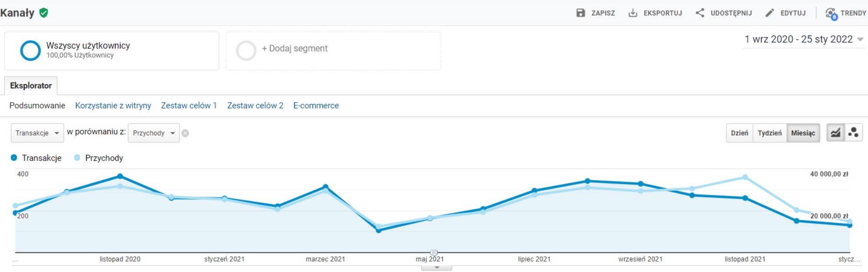Click the listopad 2020 axis label
Image resolution: width=868 pixels, height=272 pixels.
click(x=120, y=259)
